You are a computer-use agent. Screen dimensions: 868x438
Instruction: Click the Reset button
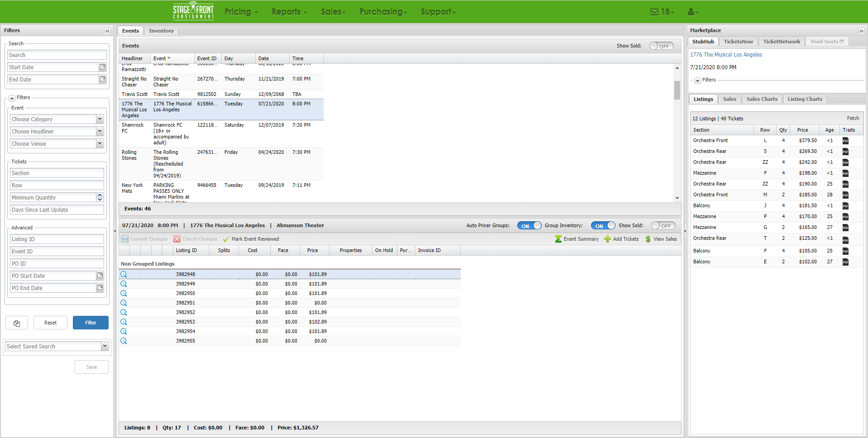(50, 323)
